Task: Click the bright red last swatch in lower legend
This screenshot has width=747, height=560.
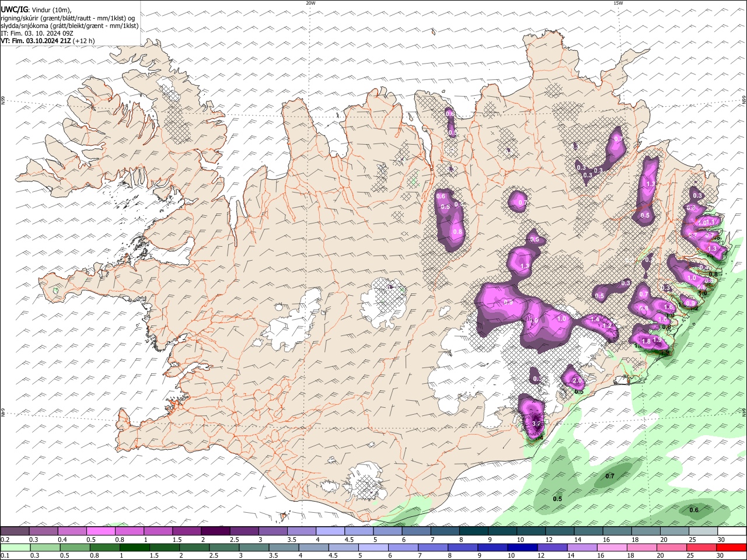Action: (731, 547)
